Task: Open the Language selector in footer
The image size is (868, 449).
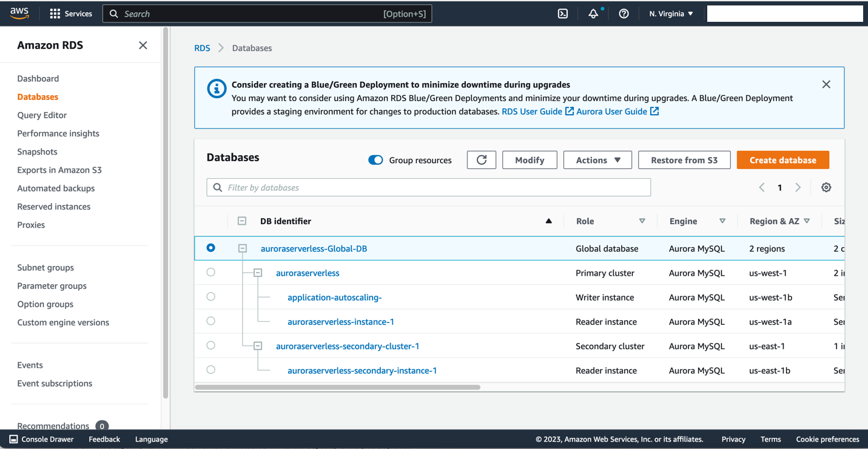Action: pyautogui.click(x=151, y=439)
